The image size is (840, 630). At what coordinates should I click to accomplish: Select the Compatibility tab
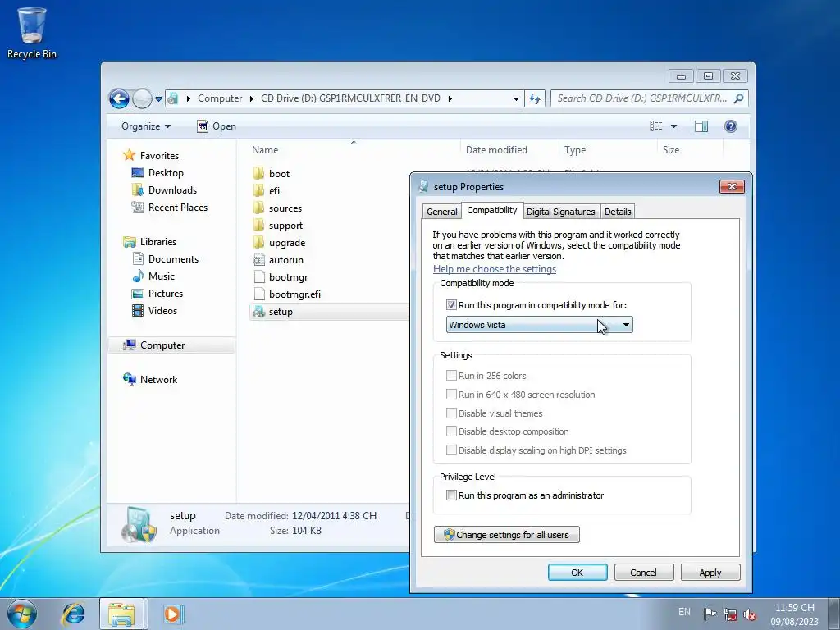coord(492,210)
